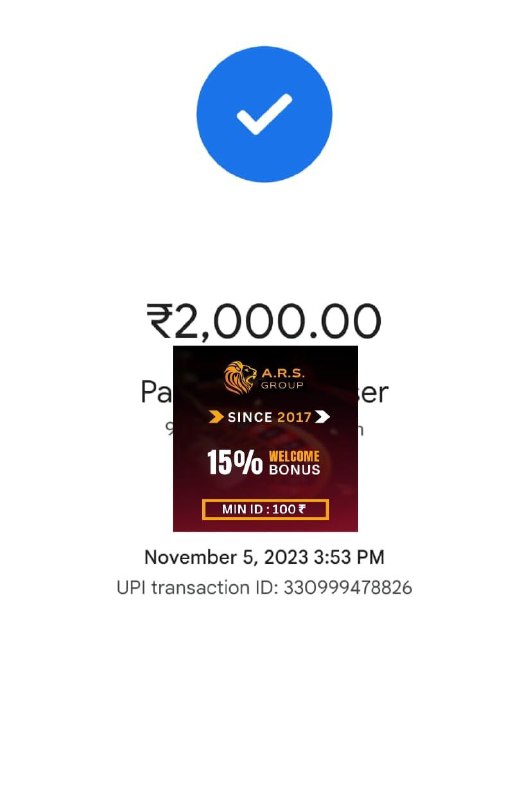This screenshot has width=529, height=800.
Task: Click the GROUP text under A.R.S.
Action: pos(282,385)
